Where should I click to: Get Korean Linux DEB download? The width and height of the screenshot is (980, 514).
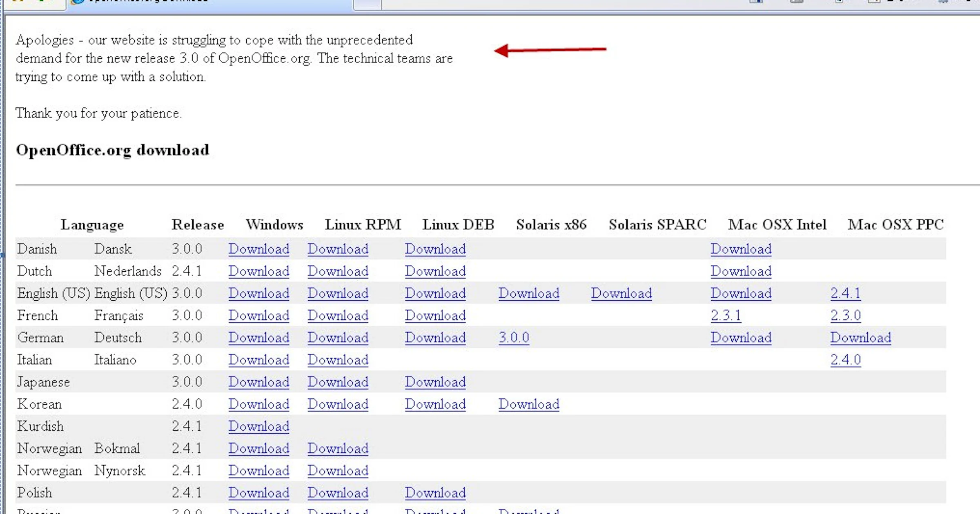435,404
